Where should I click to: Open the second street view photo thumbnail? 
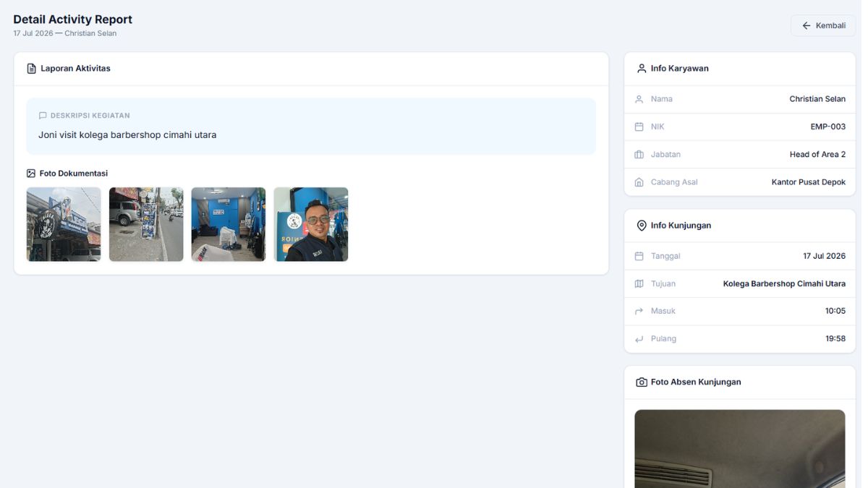[146, 224]
